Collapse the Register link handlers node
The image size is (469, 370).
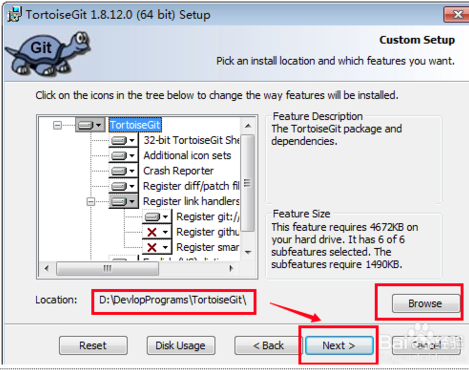point(91,202)
